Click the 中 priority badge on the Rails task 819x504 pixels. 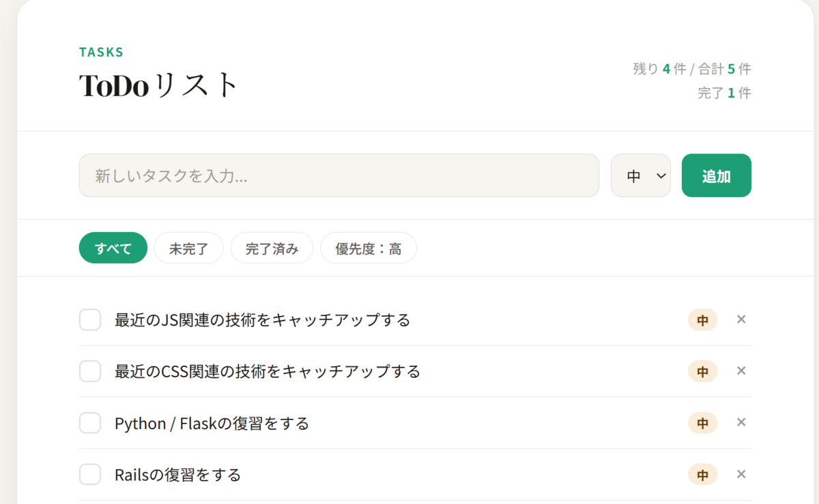pos(702,474)
